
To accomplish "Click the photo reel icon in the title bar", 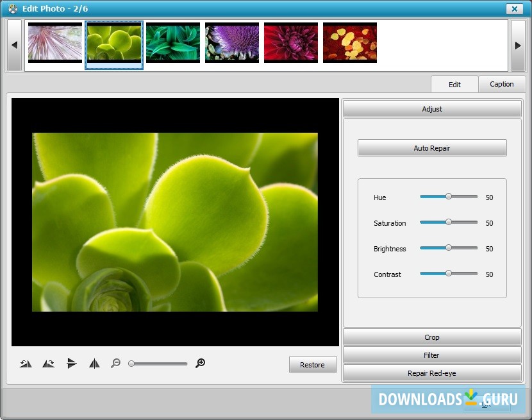I will [12, 9].
